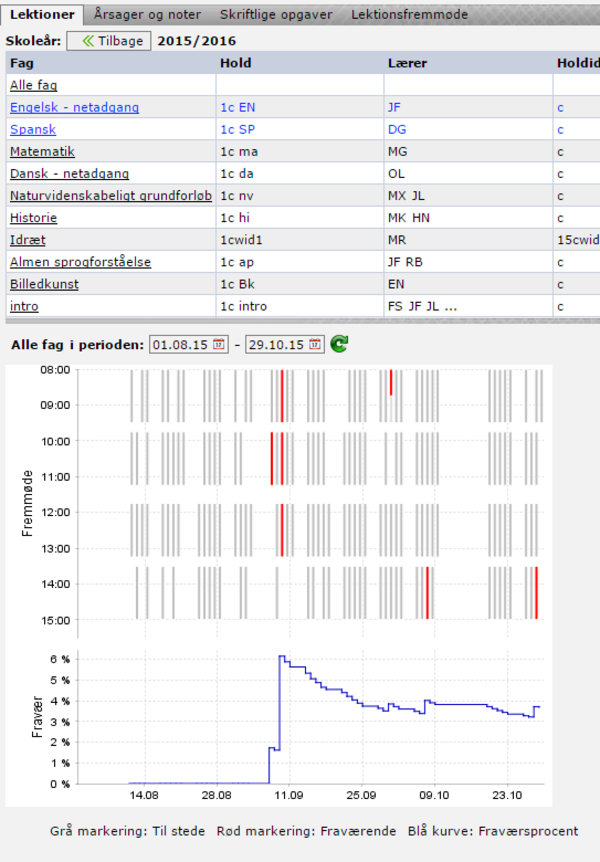Click the peak of the blue absence curve
The width and height of the screenshot is (600, 862).
281,657
